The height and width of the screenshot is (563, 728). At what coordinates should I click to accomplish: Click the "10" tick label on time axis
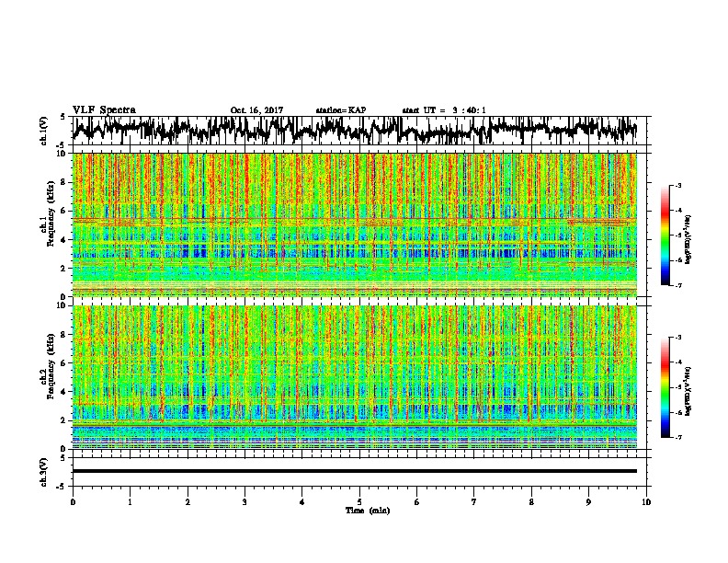click(x=646, y=502)
